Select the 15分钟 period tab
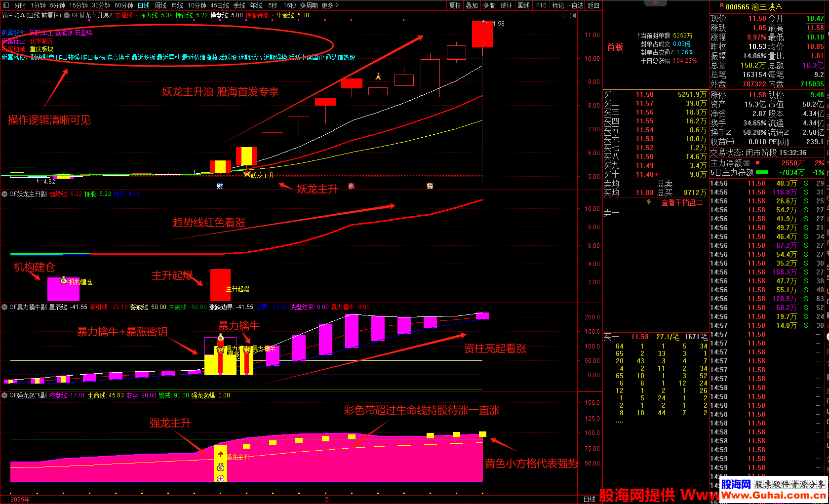Viewport: 829px width, 504px height. click(x=79, y=5)
